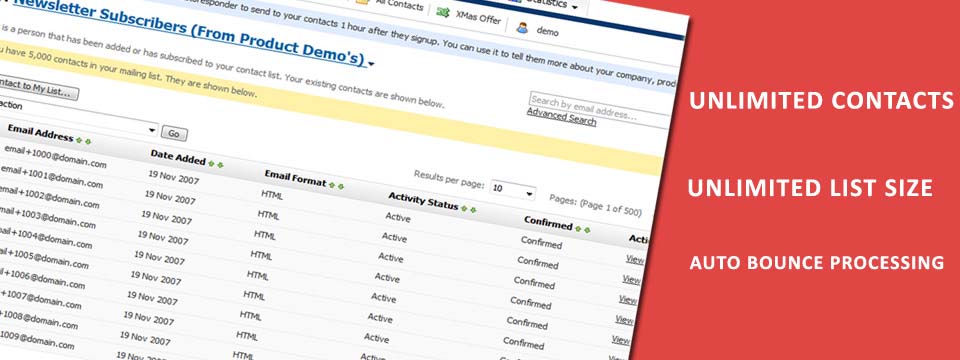960x360 pixels.
Task: Click View link in email+1001 row
Action: click(x=631, y=280)
